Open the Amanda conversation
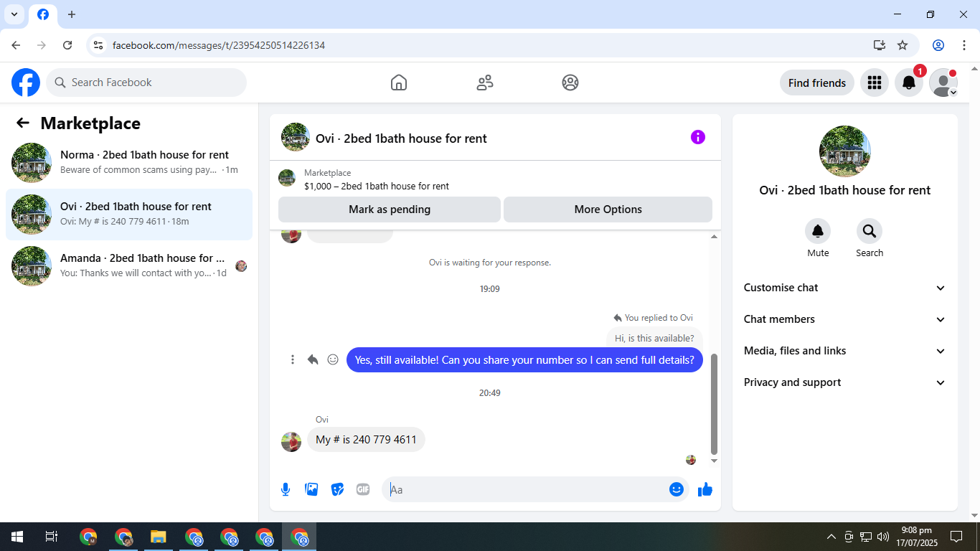This screenshot has width=980, height=551. click(x=129, y=266)
